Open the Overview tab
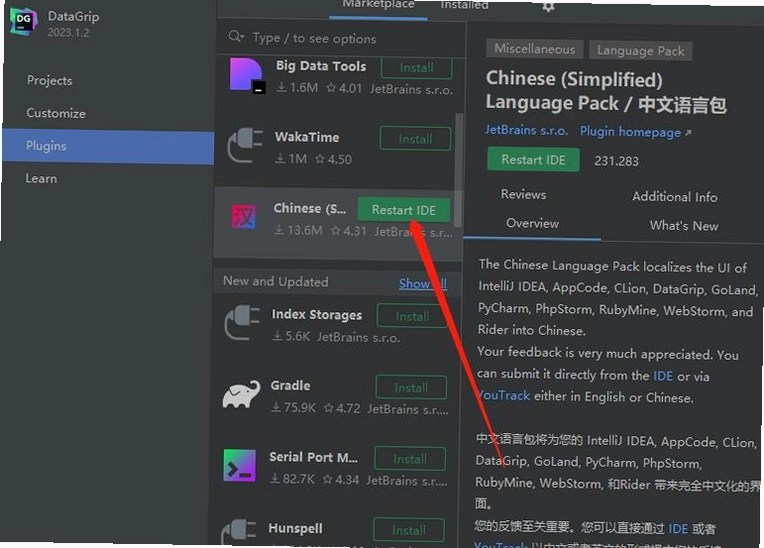 (532, 224)
